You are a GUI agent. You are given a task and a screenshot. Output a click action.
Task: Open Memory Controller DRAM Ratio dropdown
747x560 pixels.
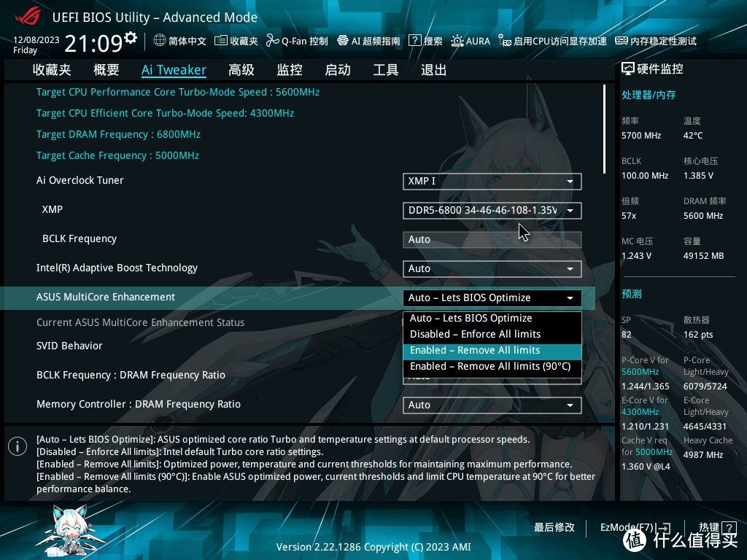(x=492, y=405)
